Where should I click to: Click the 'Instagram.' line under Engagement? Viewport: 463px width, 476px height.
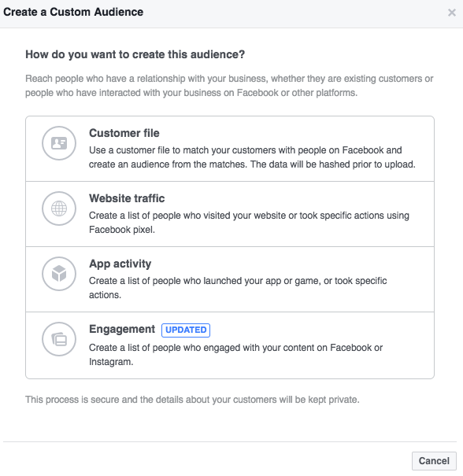point(111,362)
